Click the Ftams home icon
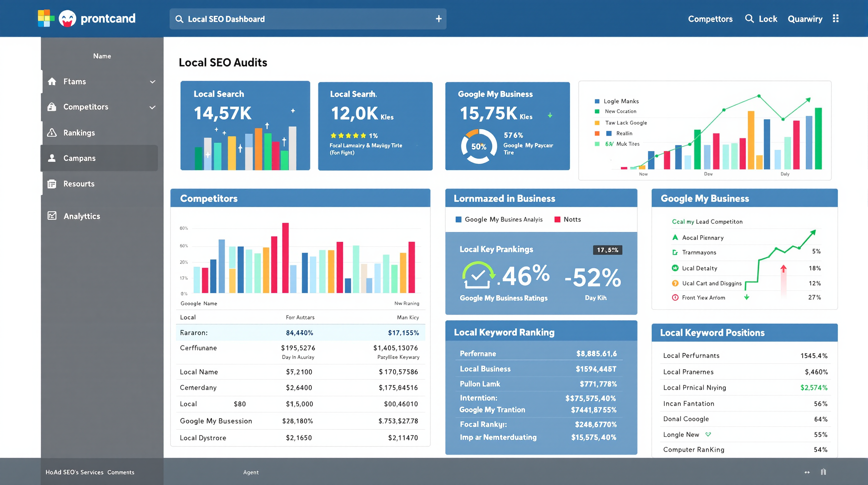 52,81
